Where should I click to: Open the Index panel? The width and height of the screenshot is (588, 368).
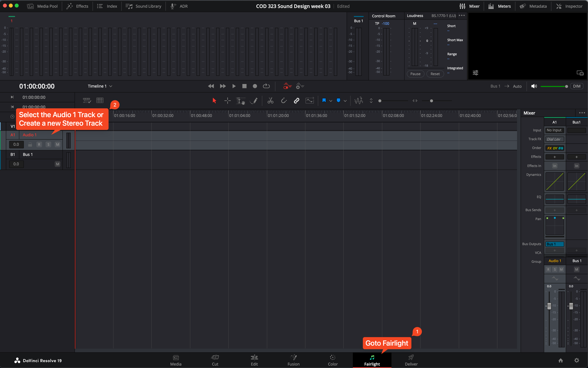click(107, 6)
